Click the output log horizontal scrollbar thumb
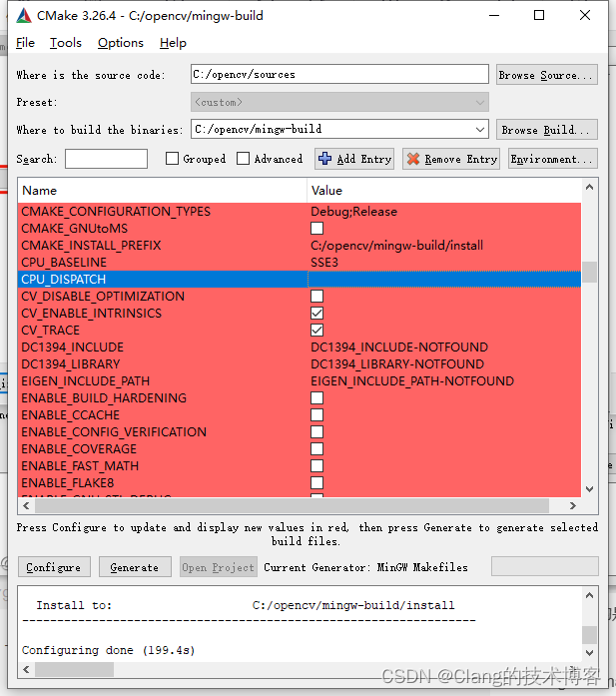The width and height of the screenshot is (616, 696). [74, 669]
